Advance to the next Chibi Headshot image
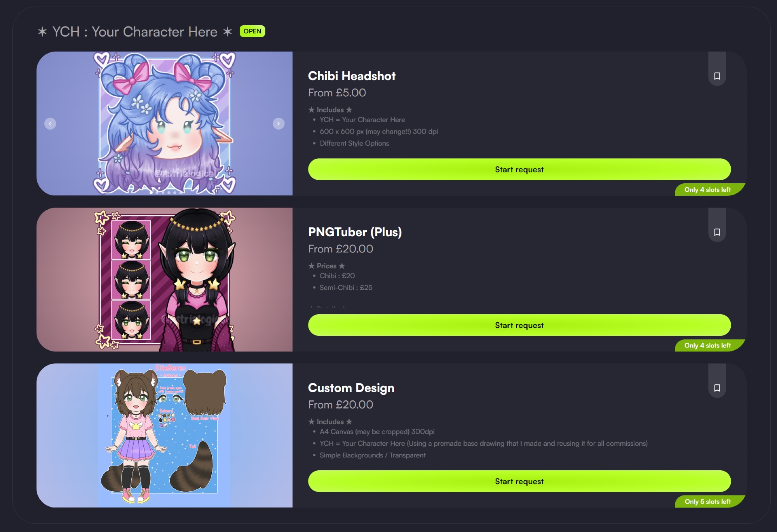 279,123
